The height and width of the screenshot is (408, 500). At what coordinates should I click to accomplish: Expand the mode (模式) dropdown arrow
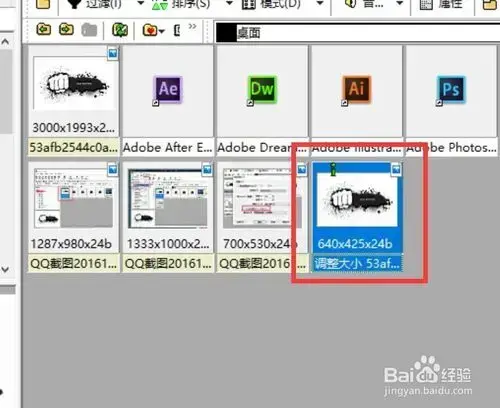(x=320, y=4)
